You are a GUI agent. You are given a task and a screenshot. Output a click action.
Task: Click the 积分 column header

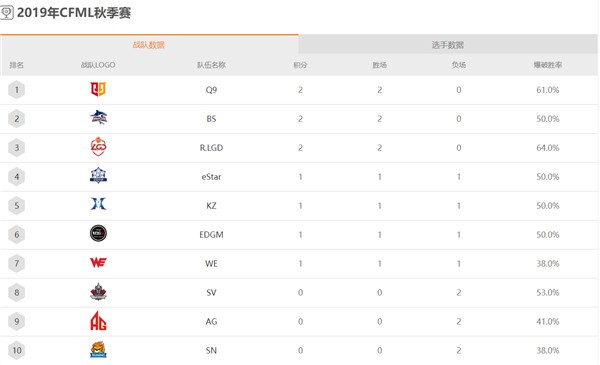pos(300,65)
